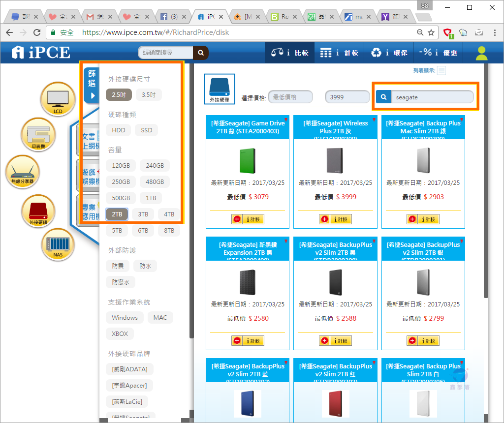Click the 經銷商搜尋 search input
The width and height of the screenshot is (504, 423).
pyautogui.click(x=165, y=53)
